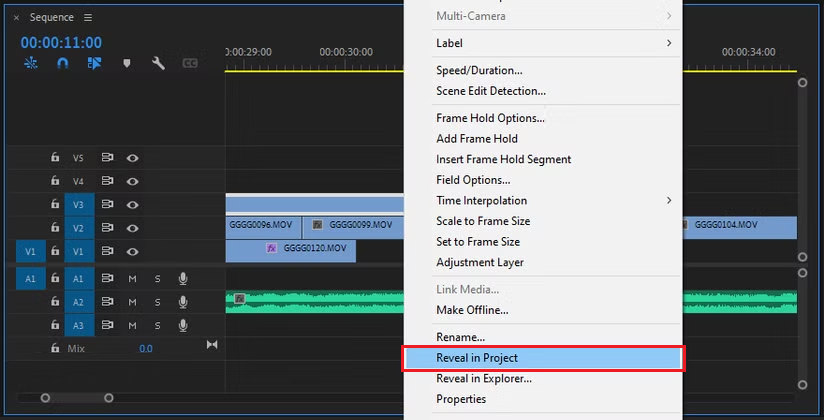Enable voice-over record on track A3
Viewport: 824px width, 420px height.
pos(183,325)
